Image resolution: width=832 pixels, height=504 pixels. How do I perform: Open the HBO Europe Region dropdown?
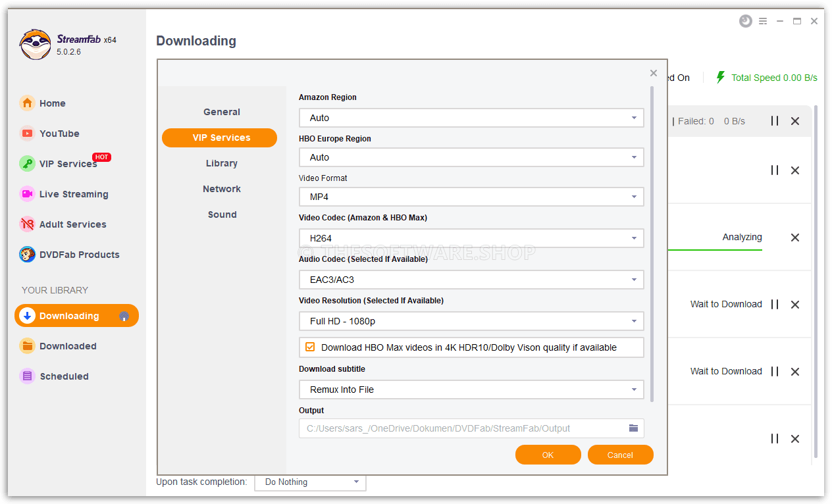coord(471,157)
